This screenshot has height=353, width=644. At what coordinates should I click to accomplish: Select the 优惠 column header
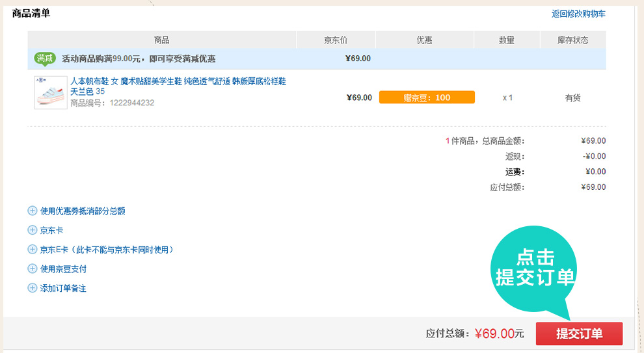pos(424,40)
